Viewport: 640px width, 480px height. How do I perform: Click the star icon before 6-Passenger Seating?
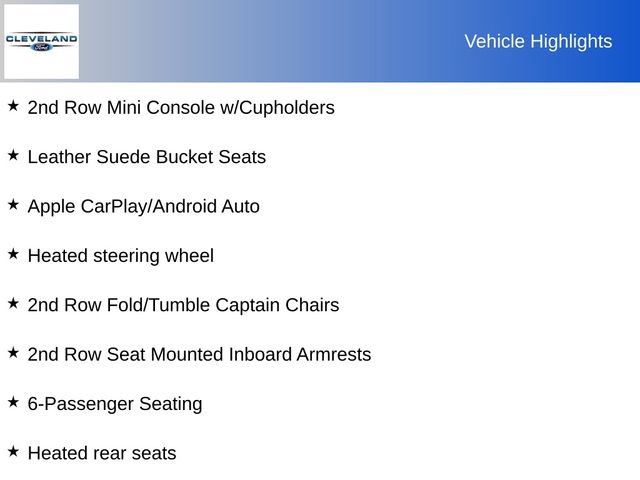click(13, 402)
